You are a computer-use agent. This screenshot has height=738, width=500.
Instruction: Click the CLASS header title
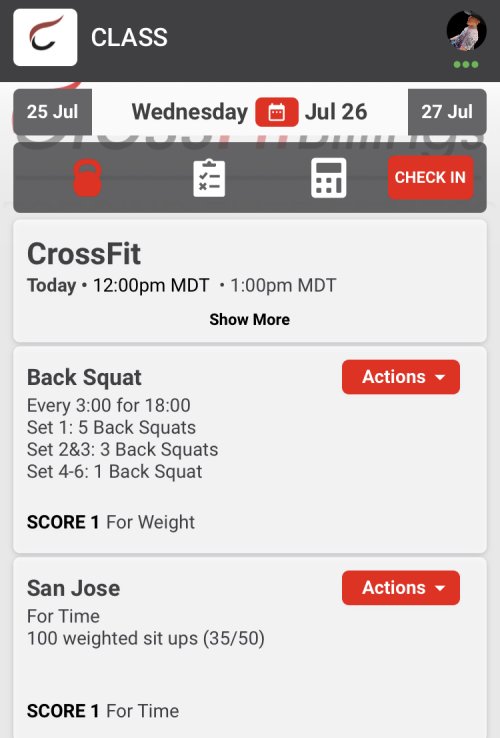point(129,37)
